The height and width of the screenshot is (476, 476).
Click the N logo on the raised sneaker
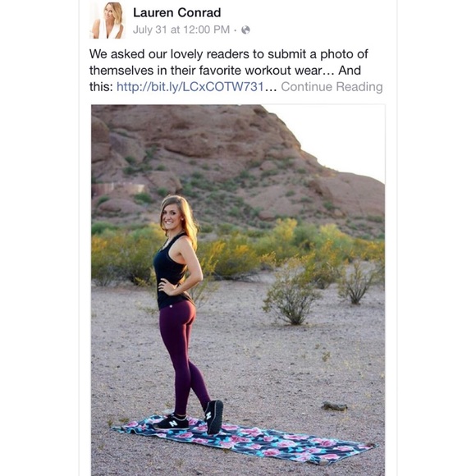click(208, 415)
